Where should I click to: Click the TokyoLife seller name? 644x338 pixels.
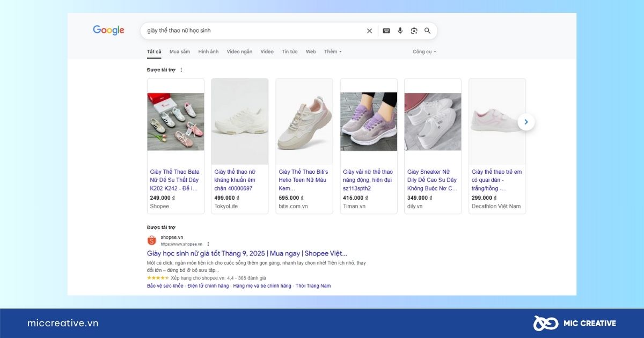pos(226,206)
